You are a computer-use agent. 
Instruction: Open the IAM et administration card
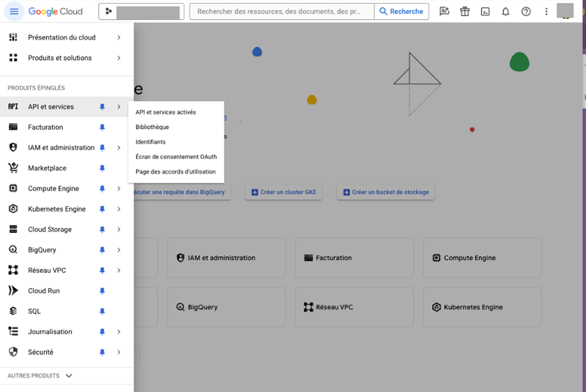226,258
